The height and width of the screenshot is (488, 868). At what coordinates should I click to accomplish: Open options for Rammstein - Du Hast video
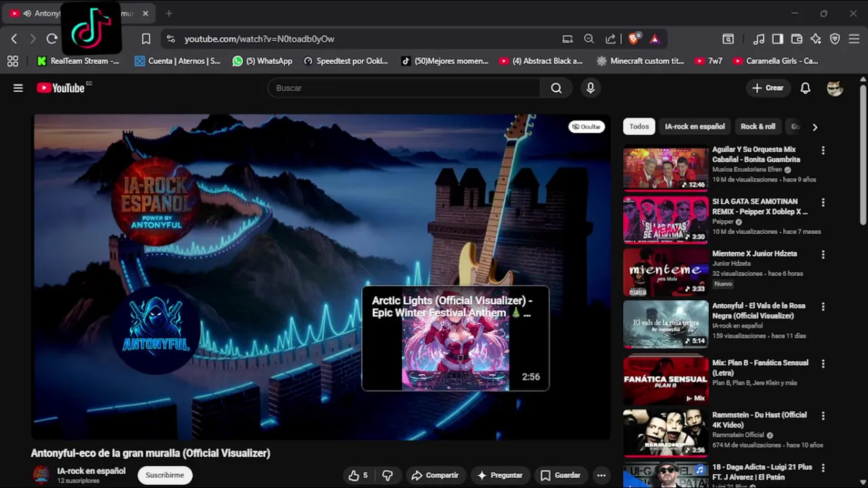click(823, 416)
